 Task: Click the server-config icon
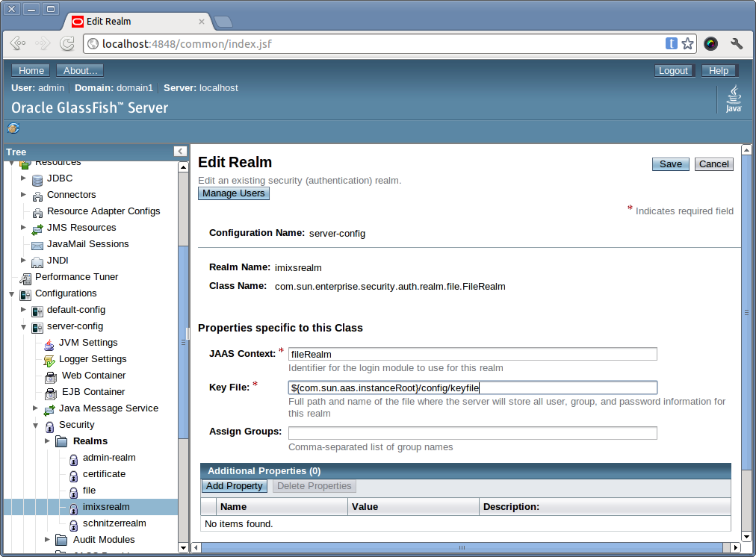click(37, 328)
